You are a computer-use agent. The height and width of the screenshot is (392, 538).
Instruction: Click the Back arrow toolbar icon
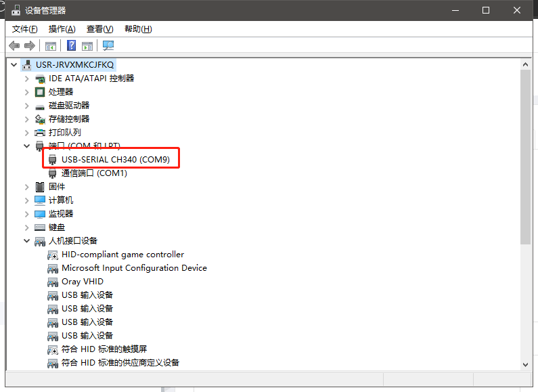pyautogui.click(x=14, y=45)
